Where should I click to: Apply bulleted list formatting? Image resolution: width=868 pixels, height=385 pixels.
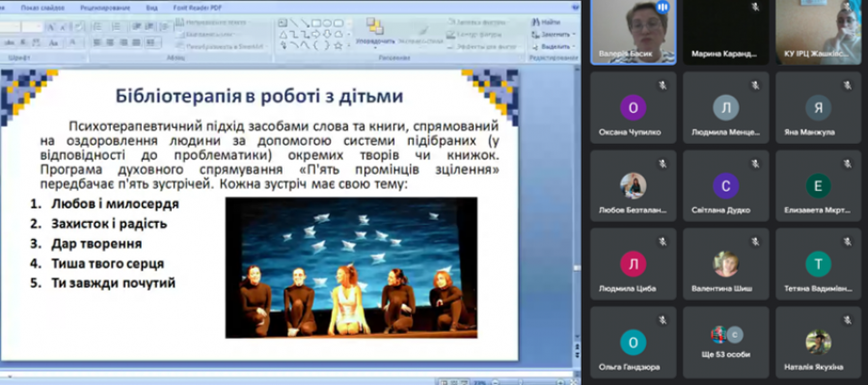[x=97, y=27]
